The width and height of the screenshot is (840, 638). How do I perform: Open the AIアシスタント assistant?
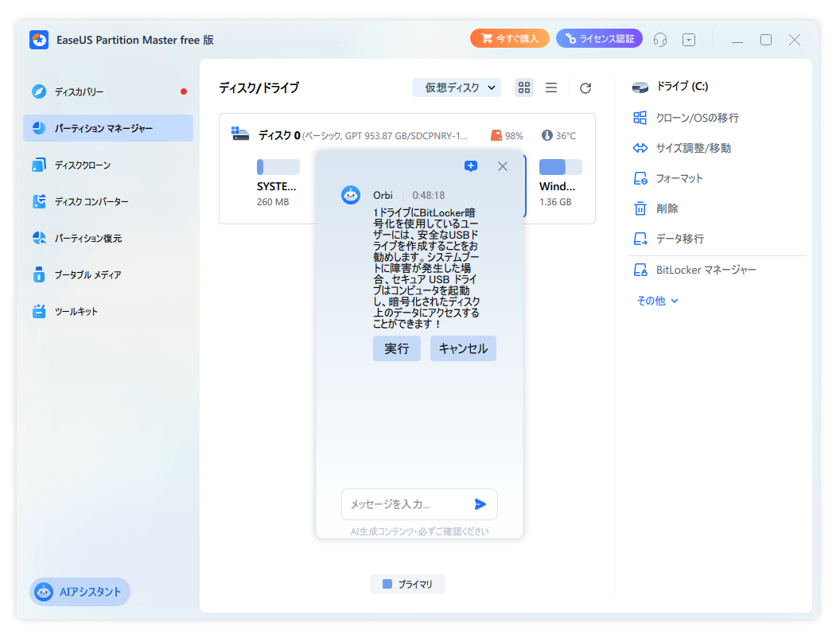point(80,592)
